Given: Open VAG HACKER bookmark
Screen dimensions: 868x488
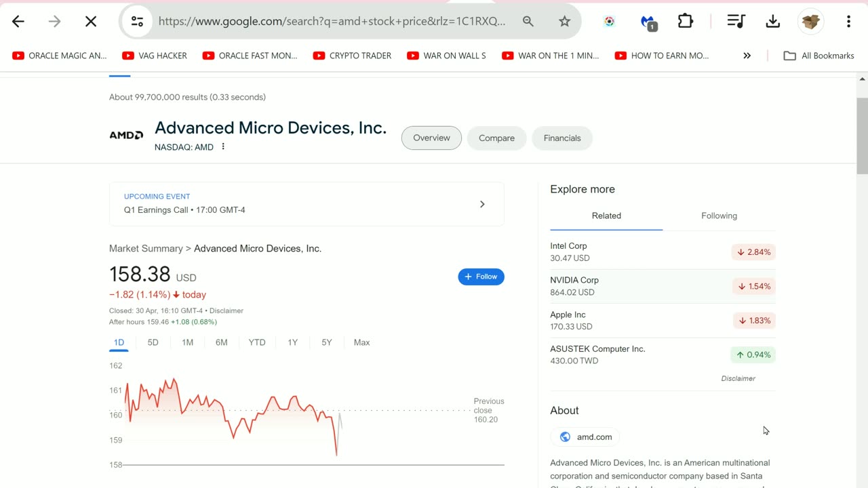Looking at the screenshot, I should tap(155, 56).
